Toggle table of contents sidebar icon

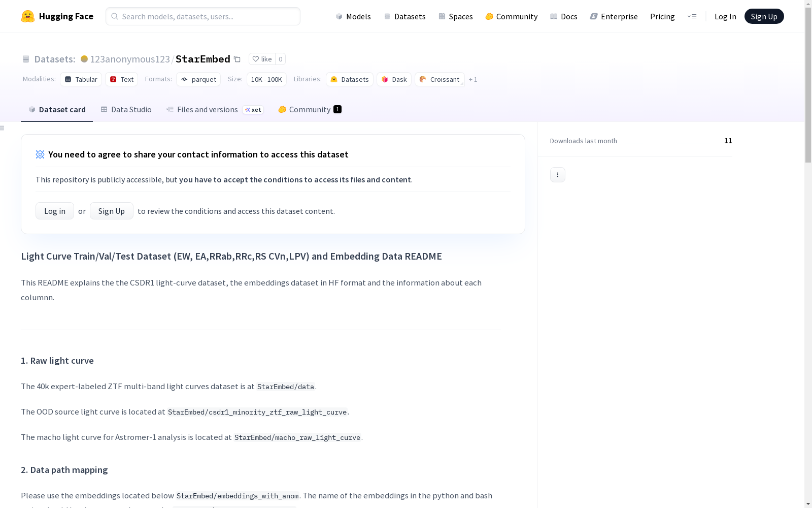pos(3,128)
